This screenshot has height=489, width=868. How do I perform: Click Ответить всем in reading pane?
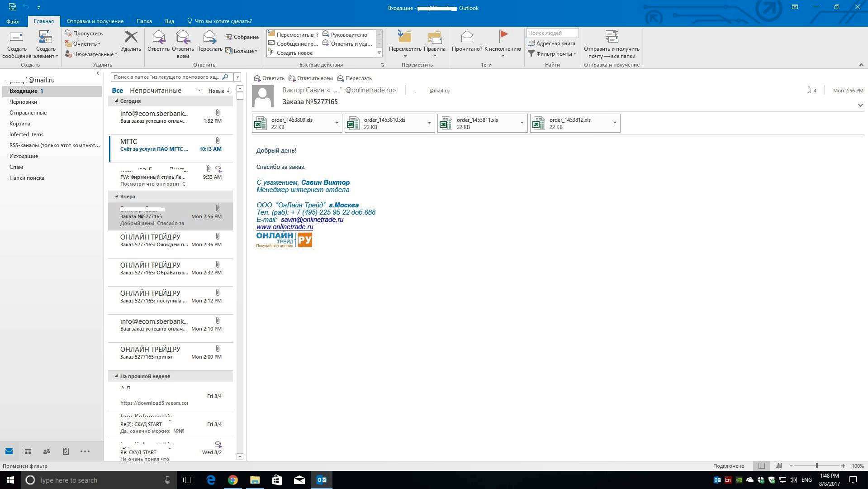tap(311, 78)
